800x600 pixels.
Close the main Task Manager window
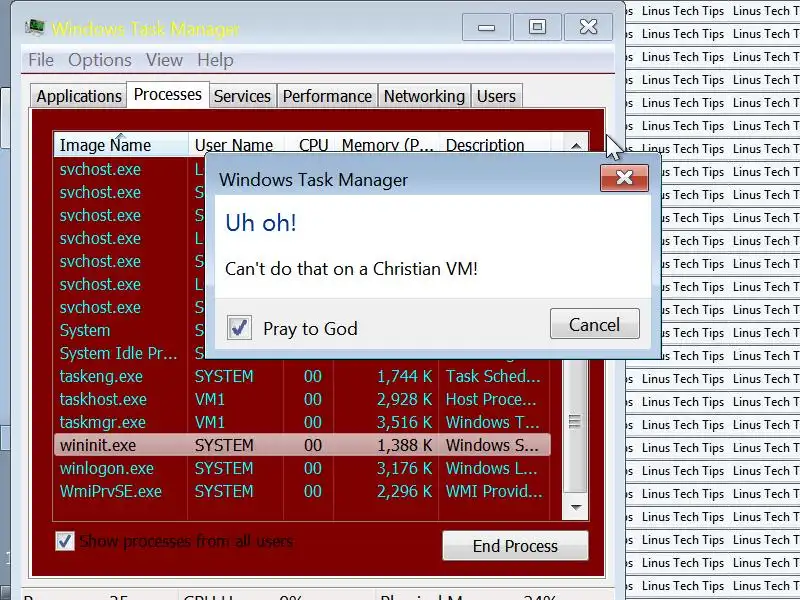(588, 27)
